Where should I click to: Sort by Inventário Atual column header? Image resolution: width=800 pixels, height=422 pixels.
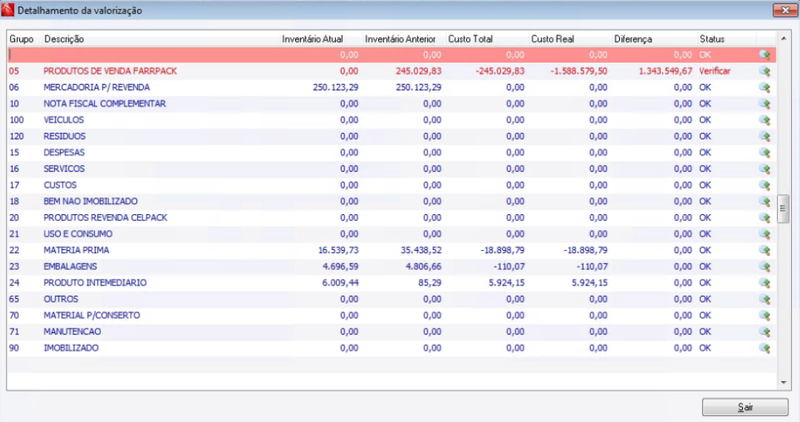pos(312,39)
